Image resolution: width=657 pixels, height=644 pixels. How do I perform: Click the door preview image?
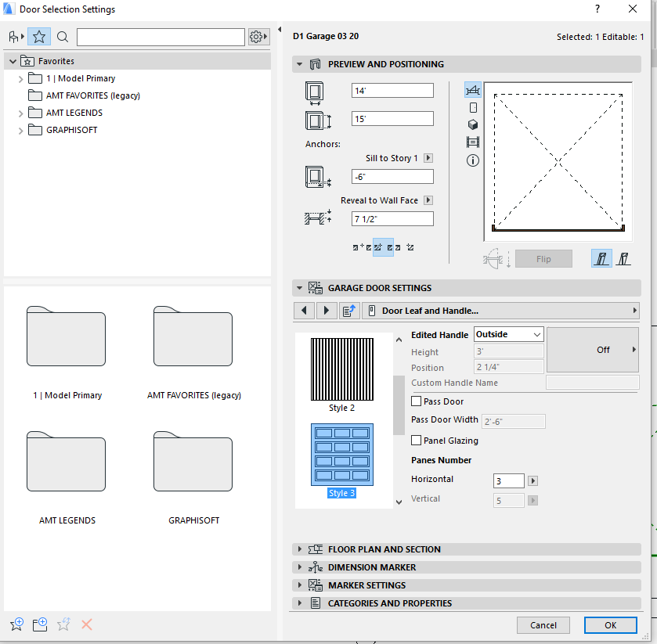point(558,162)
